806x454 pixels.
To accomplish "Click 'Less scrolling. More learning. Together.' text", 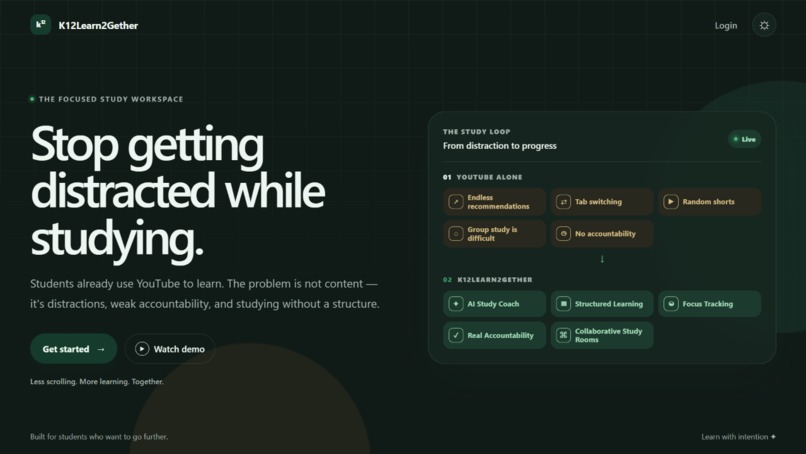I will [97, 382].
